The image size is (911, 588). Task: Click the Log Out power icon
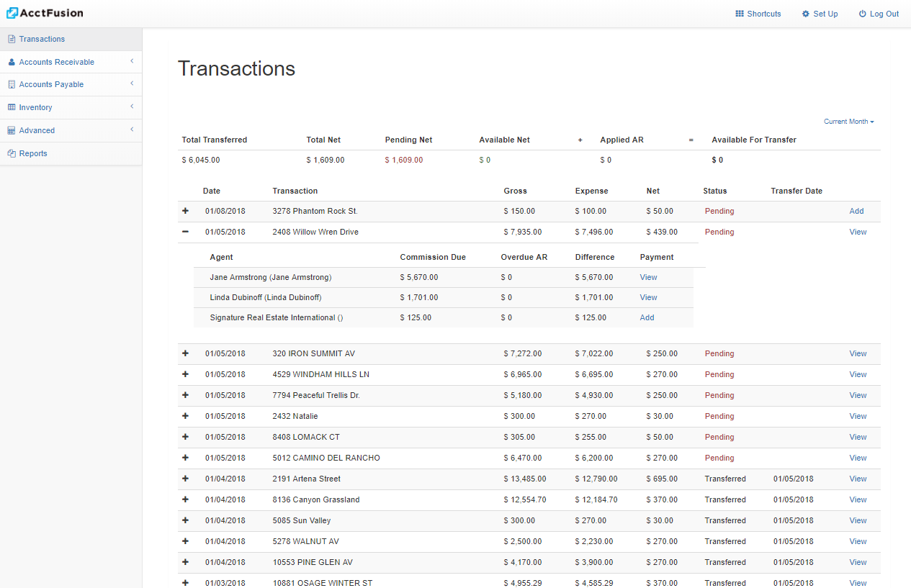(862, 14)
